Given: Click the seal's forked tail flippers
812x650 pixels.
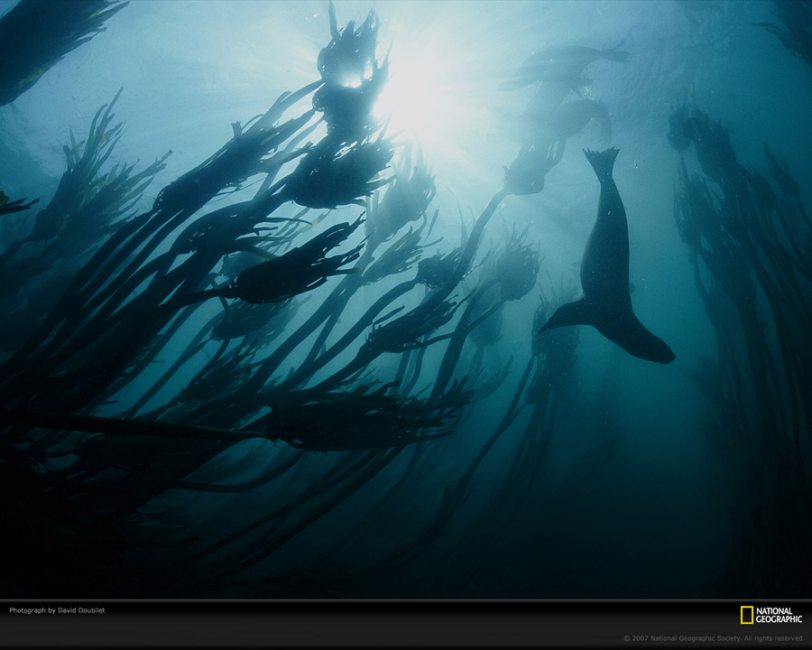Looking at the screenshot, I should coord(601,162).
